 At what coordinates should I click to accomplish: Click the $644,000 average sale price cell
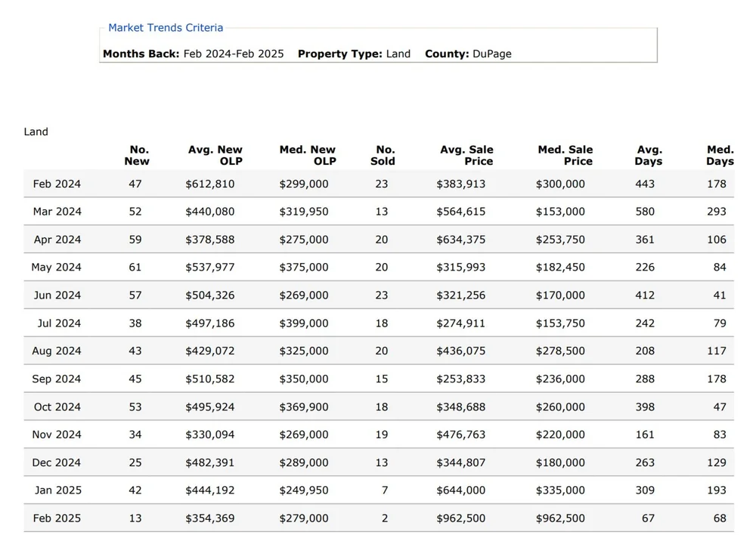click(461, 490)
